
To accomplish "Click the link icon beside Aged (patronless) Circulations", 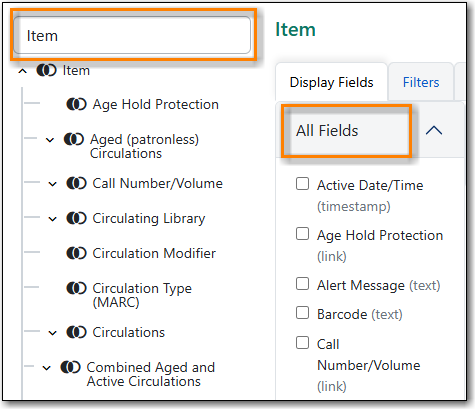I will click(74, 139).
